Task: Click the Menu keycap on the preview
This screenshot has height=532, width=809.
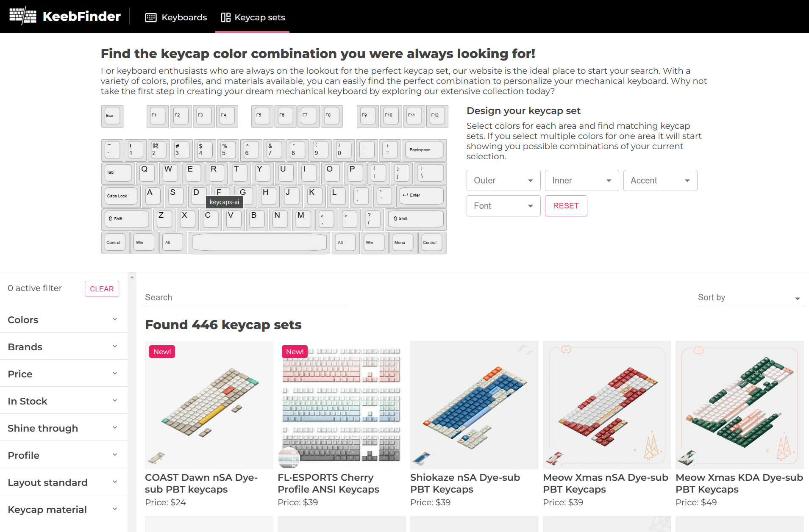Action: [403, 243]
